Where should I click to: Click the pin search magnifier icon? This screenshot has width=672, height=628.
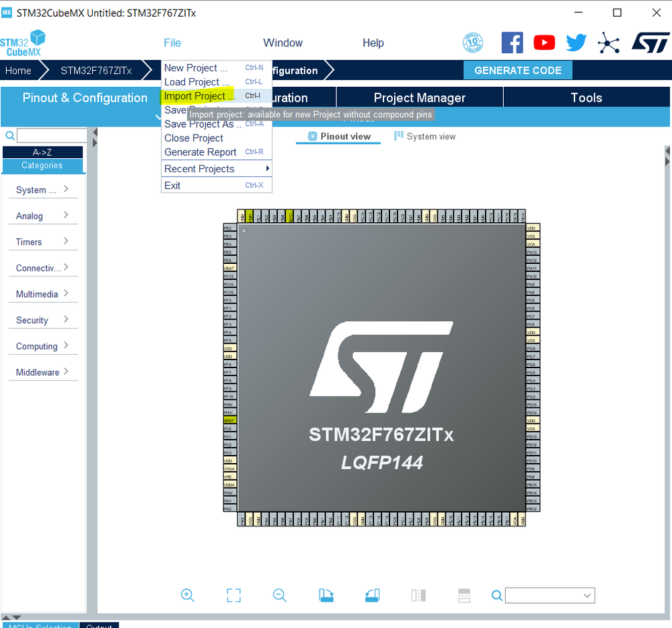pos(496,596)
